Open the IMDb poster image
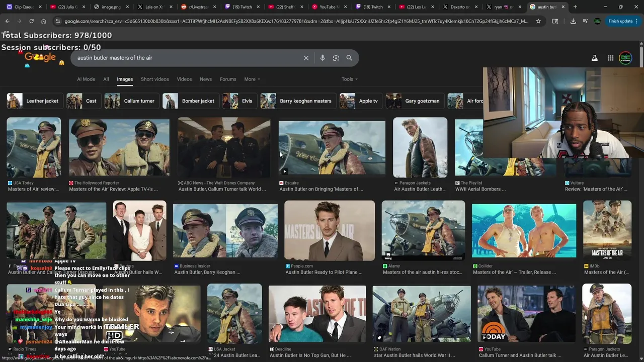The width and height of the screenshot is (644, 362). pos(607,230)
